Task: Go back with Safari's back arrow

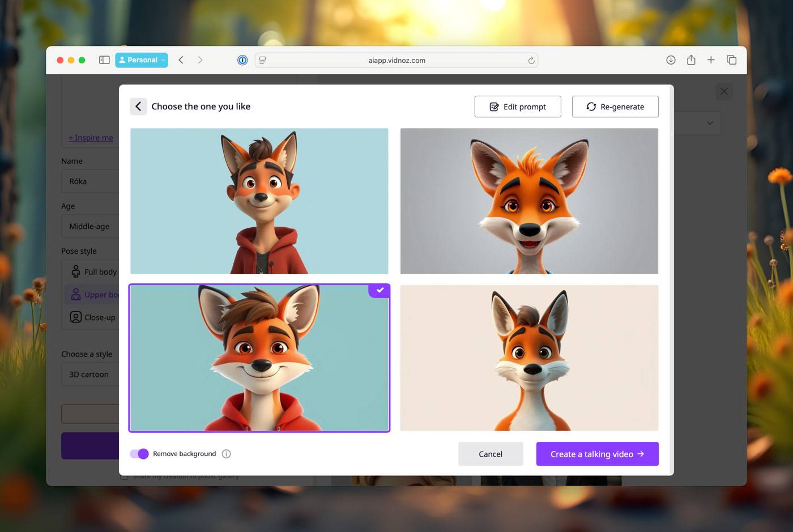Action: pos(181,60)
